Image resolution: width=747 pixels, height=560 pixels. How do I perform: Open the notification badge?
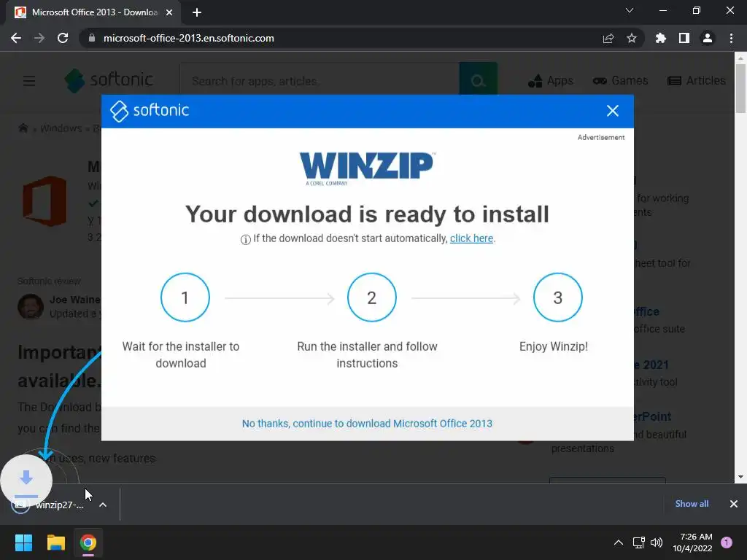[x=727, y=542]
